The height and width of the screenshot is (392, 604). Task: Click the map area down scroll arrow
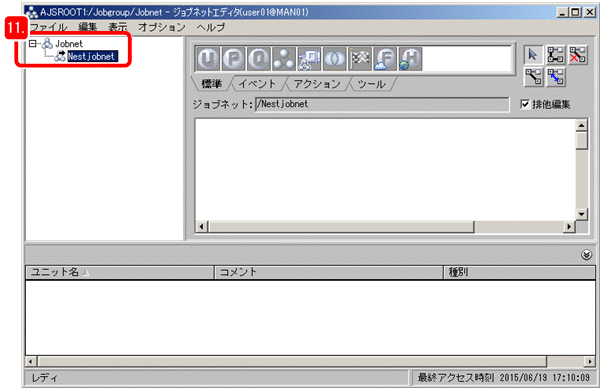click(x=581, y=214)
